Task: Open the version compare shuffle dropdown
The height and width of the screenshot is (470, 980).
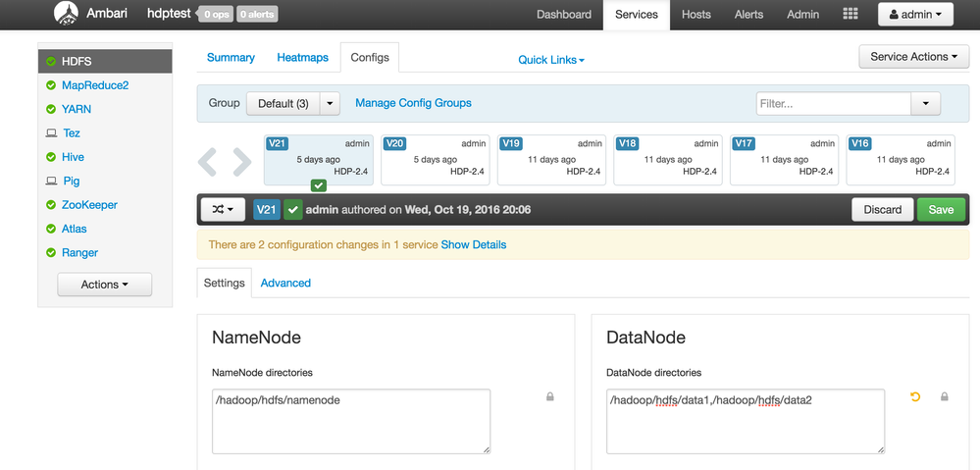Action: point(223,209)
